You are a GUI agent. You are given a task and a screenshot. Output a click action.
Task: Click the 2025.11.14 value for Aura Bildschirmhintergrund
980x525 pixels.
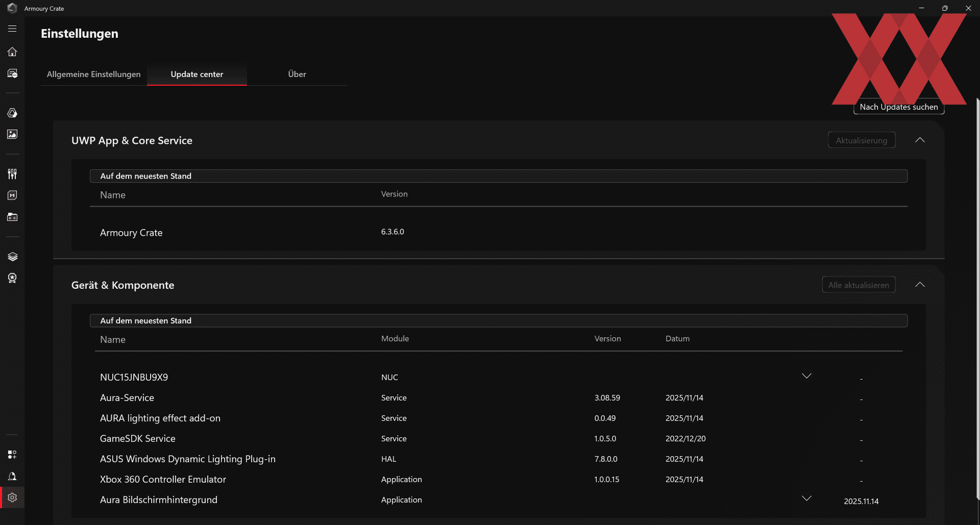point(861,501)
